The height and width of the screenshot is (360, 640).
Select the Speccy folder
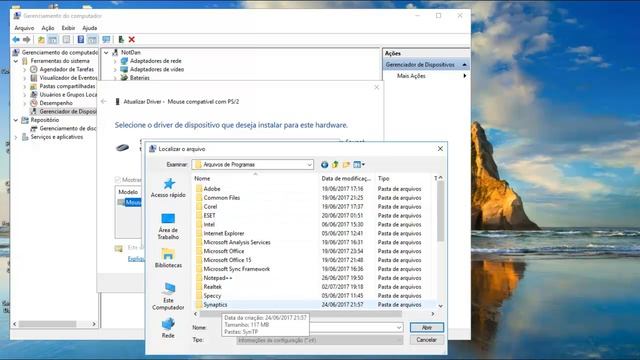[x=212, y=296]
